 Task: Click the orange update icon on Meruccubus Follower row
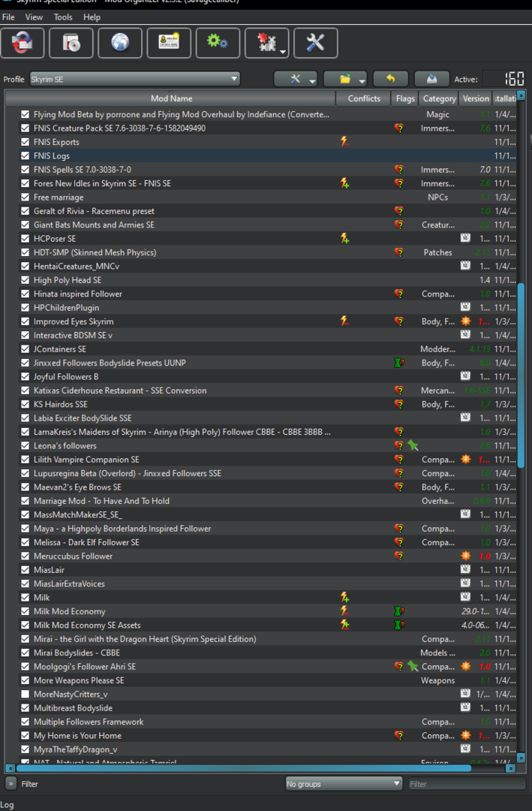(x=466, y=556)
